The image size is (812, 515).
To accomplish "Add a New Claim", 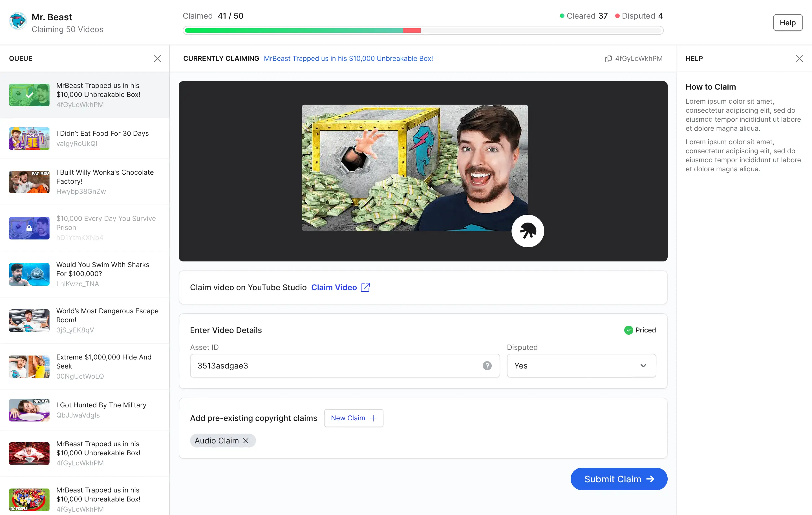I will pos(353,418).
